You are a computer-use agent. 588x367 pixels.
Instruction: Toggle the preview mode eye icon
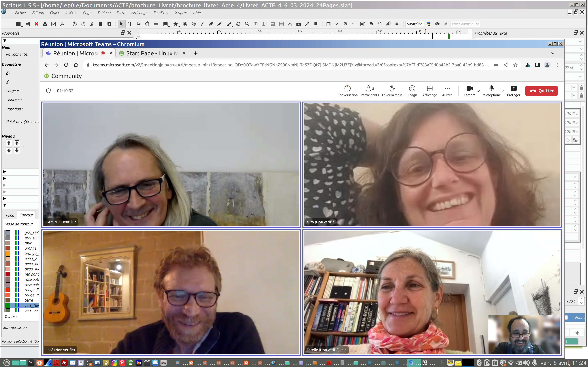click(x=437, y=24)
